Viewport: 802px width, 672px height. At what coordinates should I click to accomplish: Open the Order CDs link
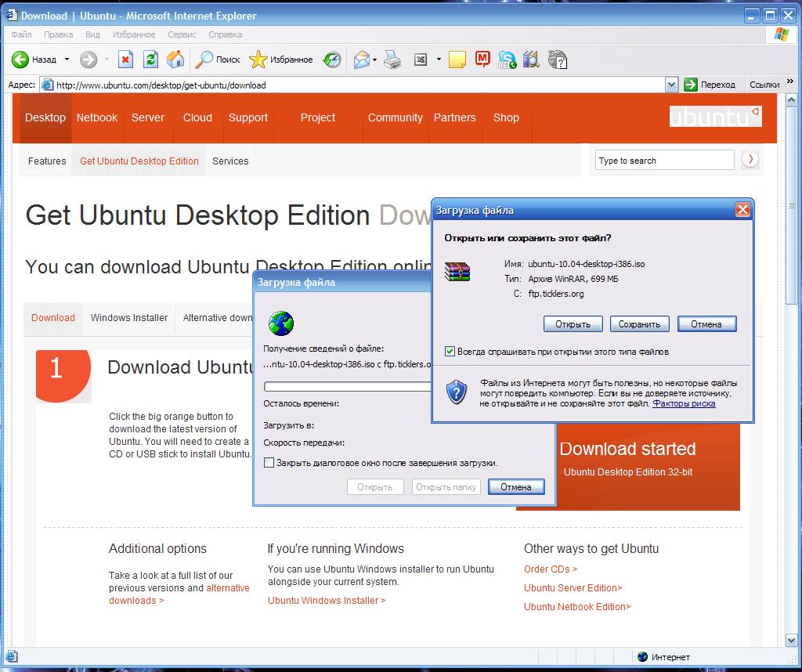pyautogui.click(x=551, y=569)
